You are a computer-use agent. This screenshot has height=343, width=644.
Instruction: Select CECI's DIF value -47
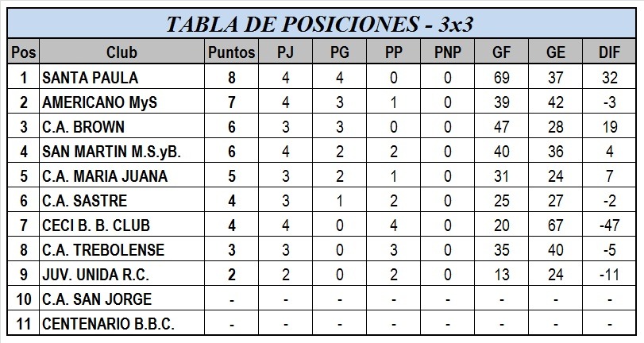pos(609,225)
